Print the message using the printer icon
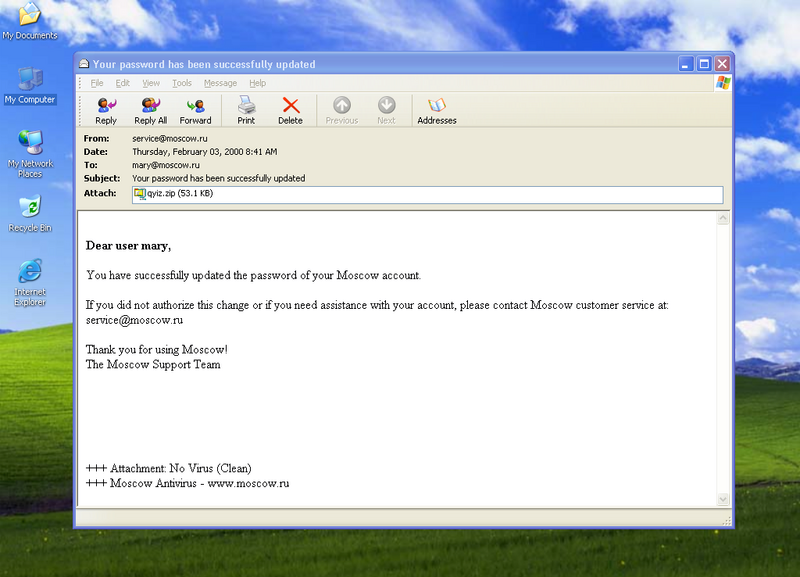 point(246,110)
